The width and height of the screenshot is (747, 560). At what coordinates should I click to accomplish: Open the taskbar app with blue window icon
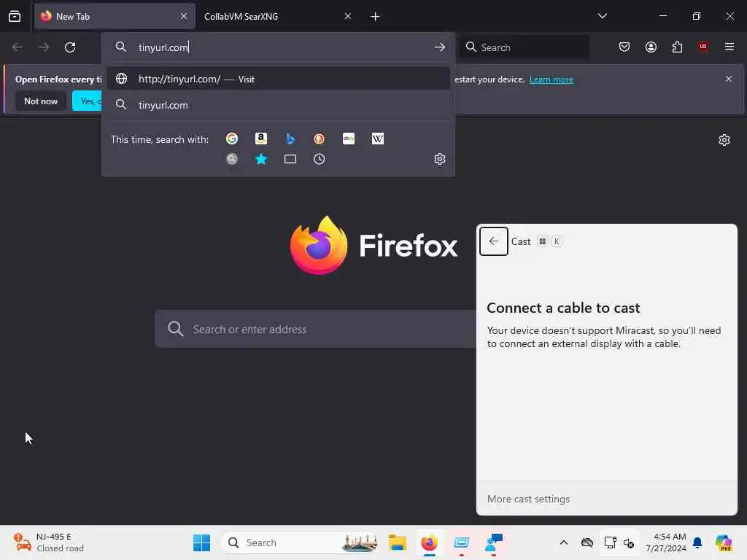[461, 542]
